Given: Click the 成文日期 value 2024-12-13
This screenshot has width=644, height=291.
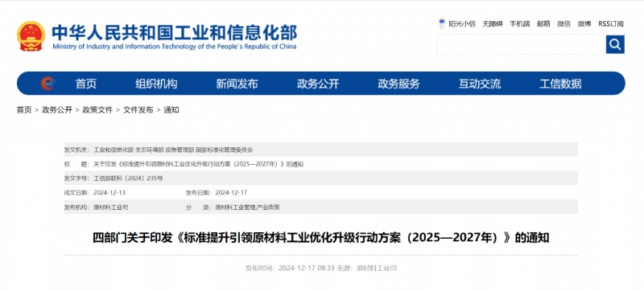Looking at the screenshot, I should pos(109,193).
